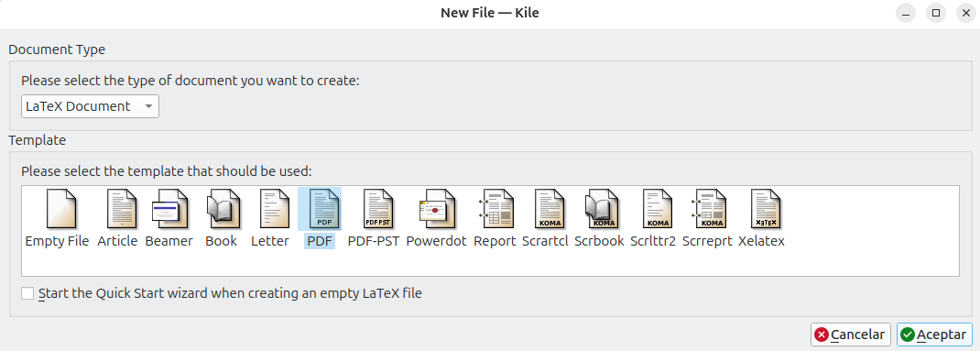Select the PDF-PST template icon
Screen dimensions: 980x351
click(378, 210)
